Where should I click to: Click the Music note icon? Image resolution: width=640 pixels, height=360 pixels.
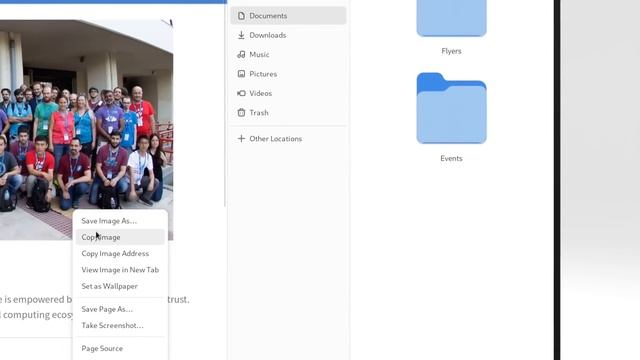pyautogui.click(x=241, y=54)
